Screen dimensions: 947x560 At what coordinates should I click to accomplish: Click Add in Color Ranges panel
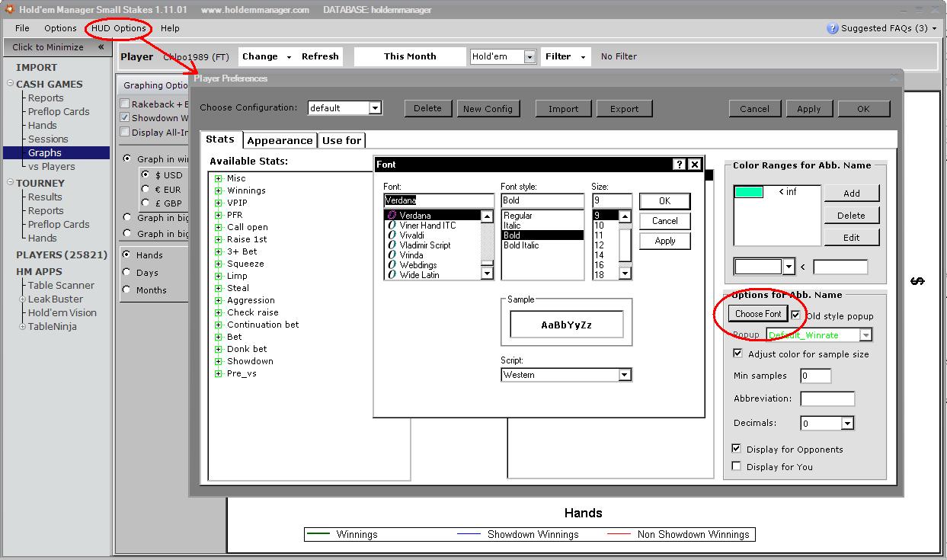point(851,194)
